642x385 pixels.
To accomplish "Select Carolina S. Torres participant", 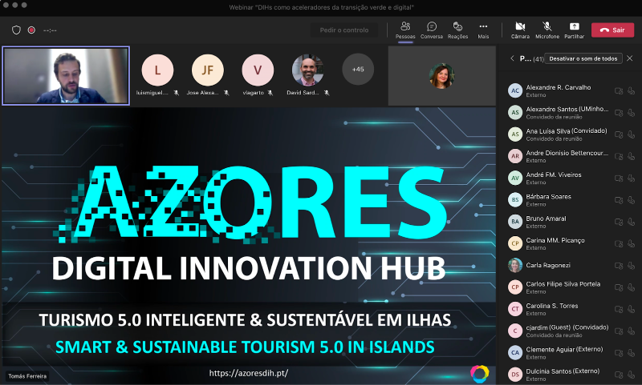I will (x=570, y=309).
